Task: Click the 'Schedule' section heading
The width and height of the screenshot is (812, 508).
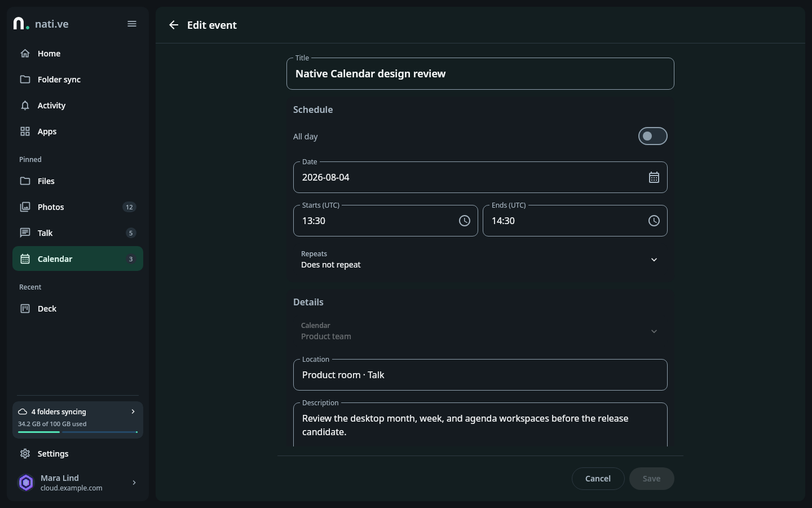Action: click(x=313, y=110)
